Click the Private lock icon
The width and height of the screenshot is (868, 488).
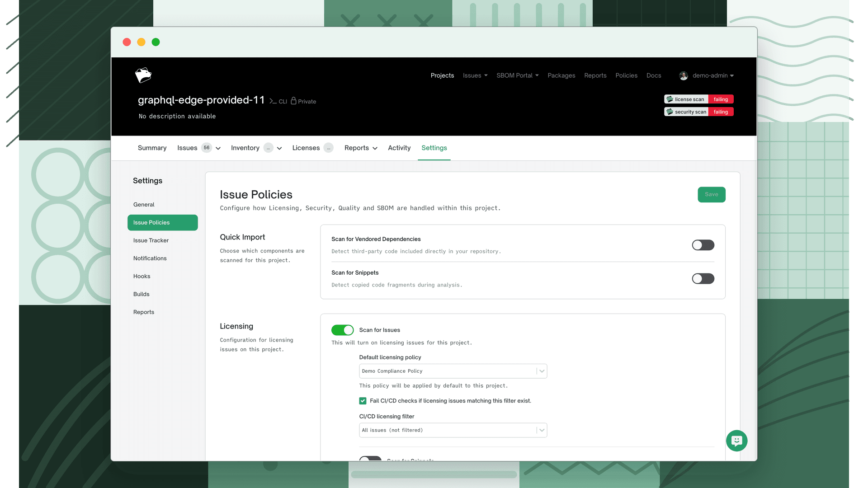click(293, 101)
